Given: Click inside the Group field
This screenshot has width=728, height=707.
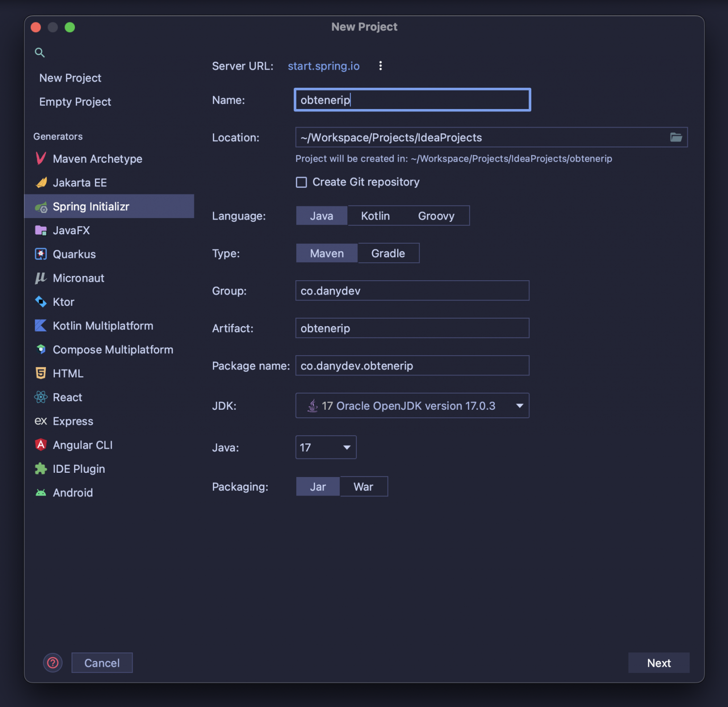Looking at the screenshot, I should pyautogui.click(x=412, y=291).
